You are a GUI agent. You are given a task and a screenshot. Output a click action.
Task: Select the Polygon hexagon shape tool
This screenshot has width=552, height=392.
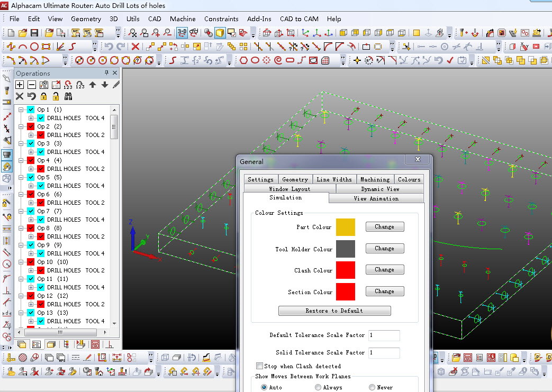point(243,60)
